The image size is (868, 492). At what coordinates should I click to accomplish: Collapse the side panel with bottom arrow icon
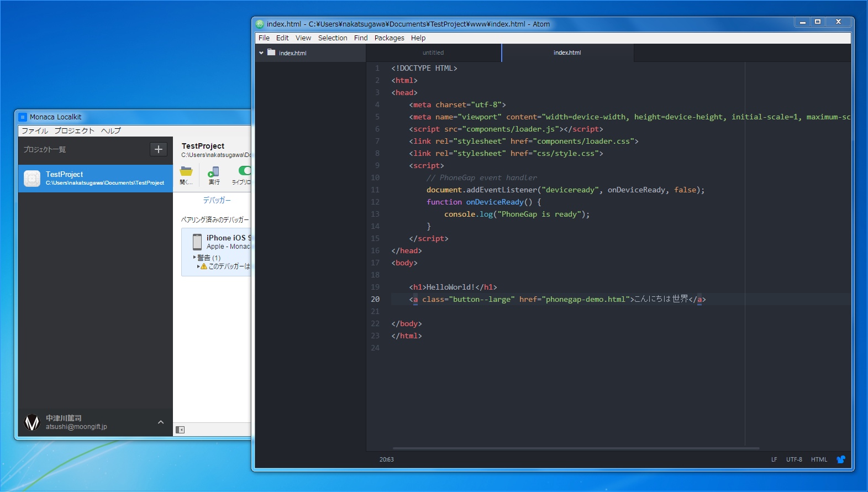[180, 430]
